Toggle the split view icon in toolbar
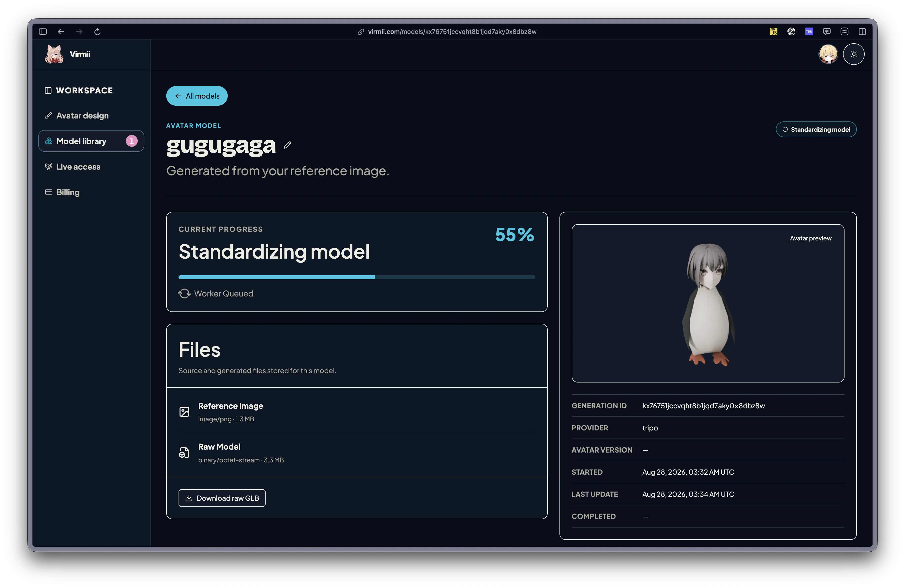The image size is (905, 588). tap(862, 31)
